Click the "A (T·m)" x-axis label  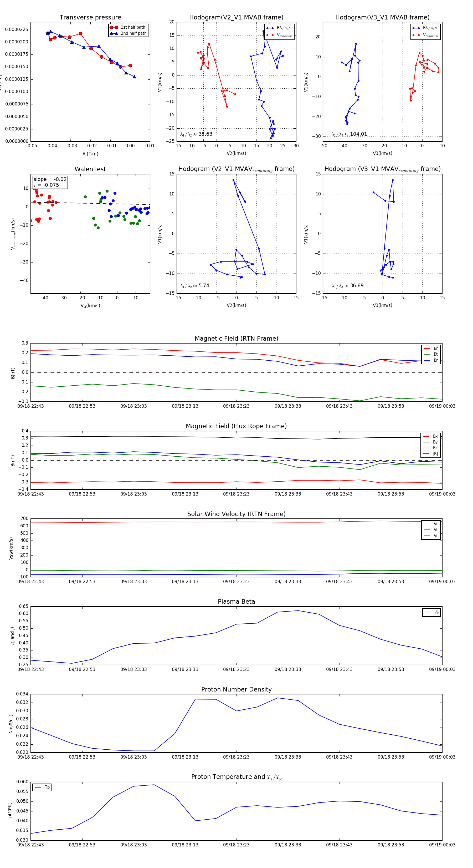90,154
